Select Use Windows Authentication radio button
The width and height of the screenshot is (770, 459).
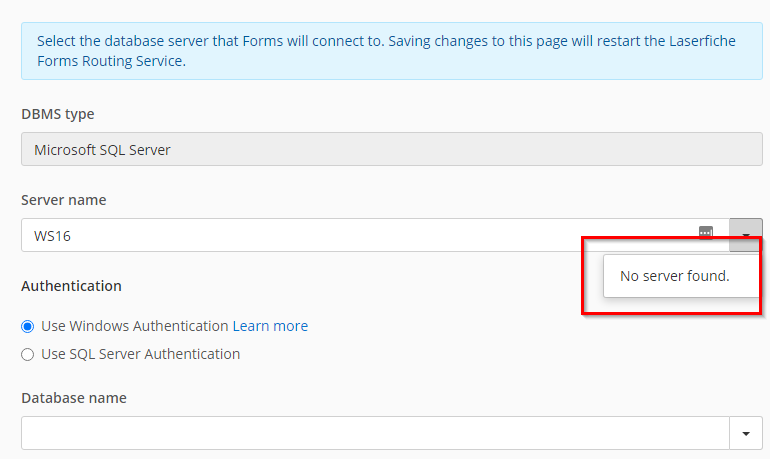[28, 326]
